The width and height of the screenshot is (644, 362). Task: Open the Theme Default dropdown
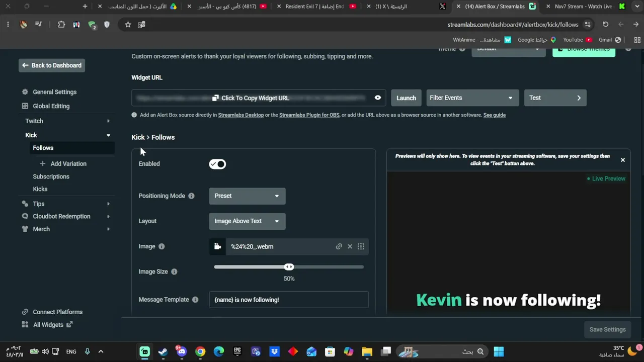[509, 50]
